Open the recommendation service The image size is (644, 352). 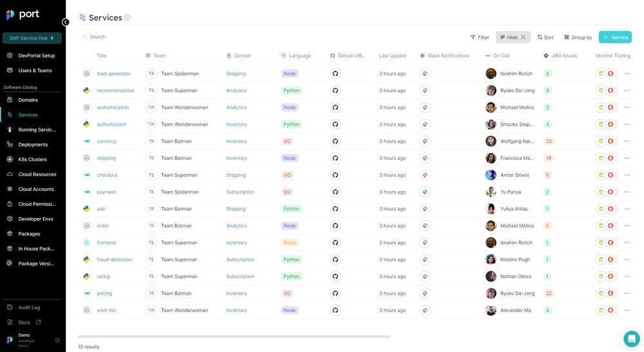[x=115, y=90]
